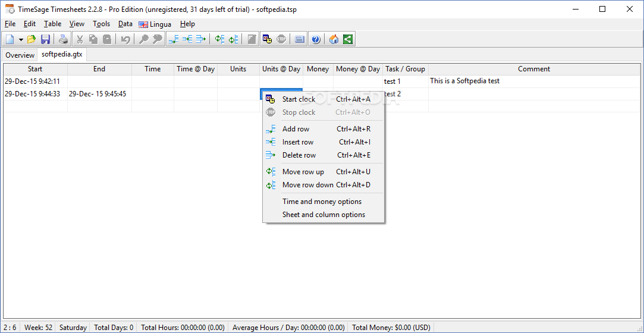Select the End cell '29-Dec- 15 9:45:45'
Image resolution: width=644 pixels, height=333 pixels.
(x=99, y=94)
